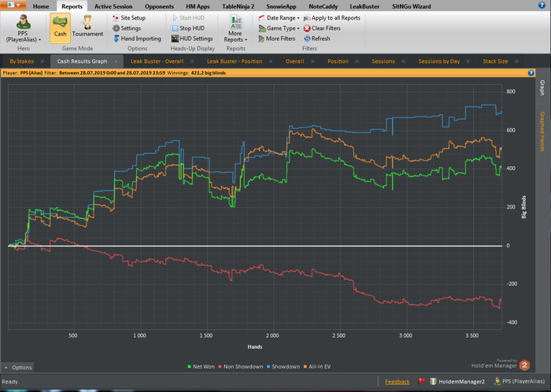
Task: Toggle Non Showdown red legend swatch
Action: pyautogui.click(x=220, y=366)
